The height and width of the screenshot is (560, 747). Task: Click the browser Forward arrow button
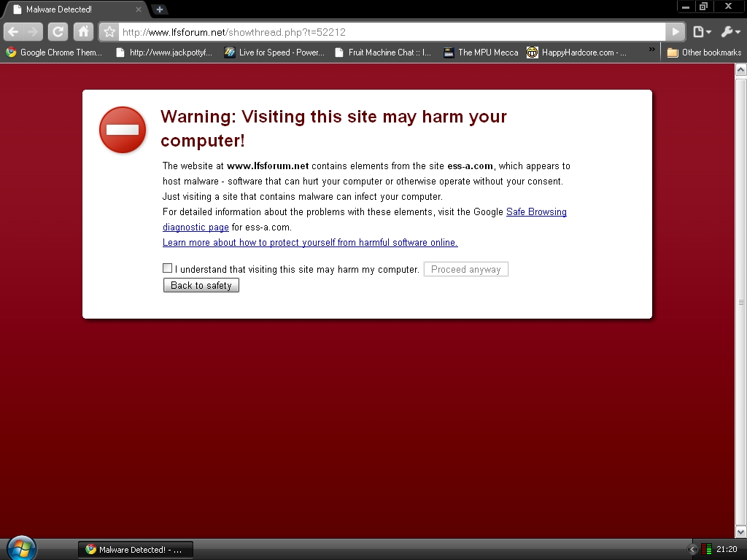click(x=33, y=32)
